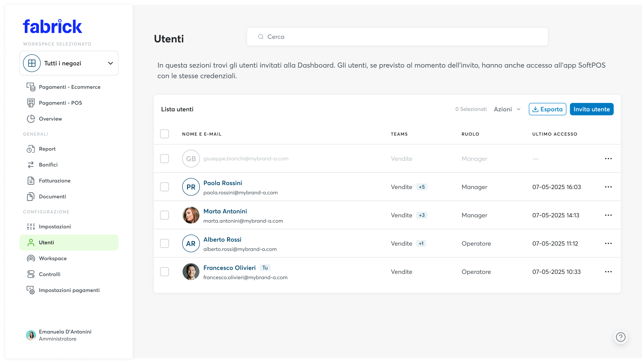Sort by the ULTIMO ACCESSO column header
Viewport: 642px width, 364px height.
[555, 134]
